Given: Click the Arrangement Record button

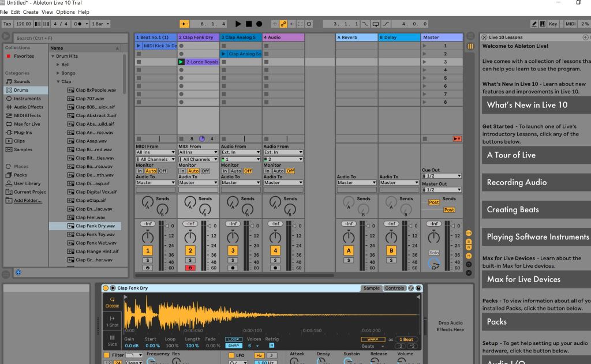Looking at the screenshot, I should tap(259, 24).
